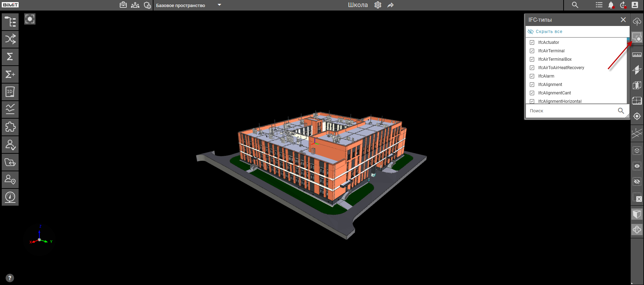644x285 pixels.
Task: Click the fit model to view icon
Action: click(30, 19)
